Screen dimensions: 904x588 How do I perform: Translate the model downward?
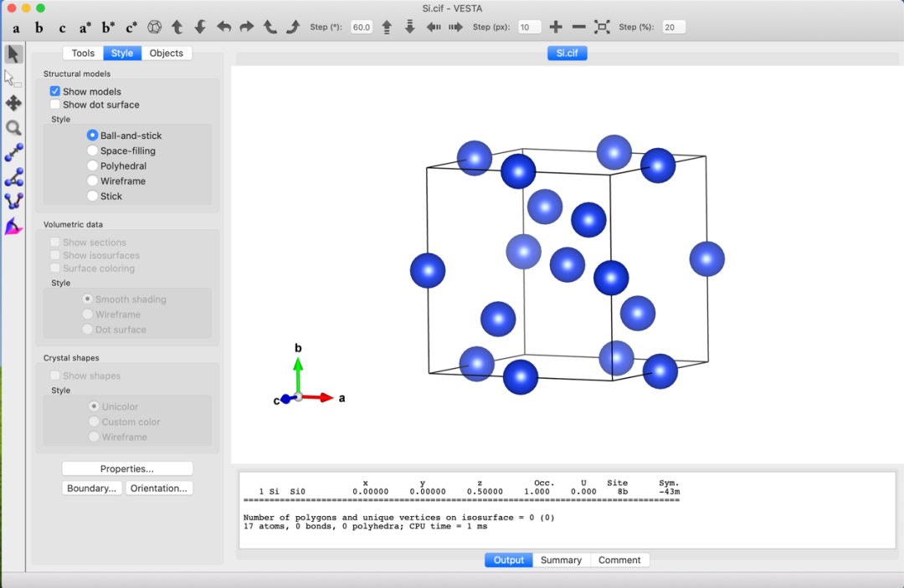point(409,27)
